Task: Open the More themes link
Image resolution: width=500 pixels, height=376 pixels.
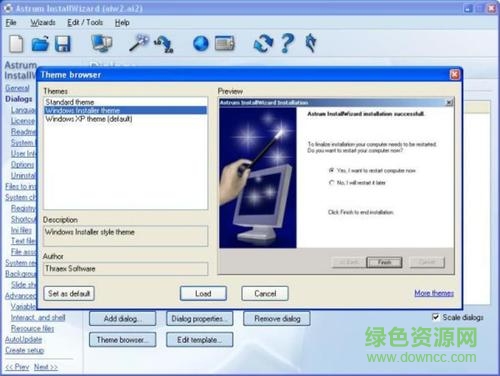Action: pyautogui.click(x=434, y=293)
